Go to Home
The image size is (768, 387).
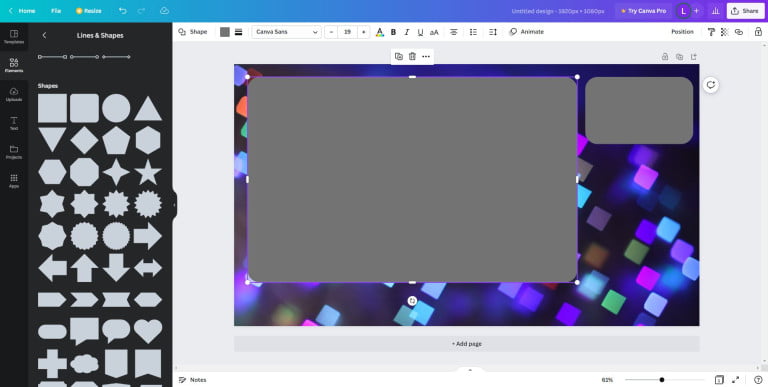(x=22, y=11)
